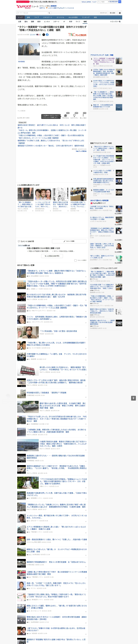Open article 万博中国館でもエ事費未払い
138x644 pixels.
[57, 355]
